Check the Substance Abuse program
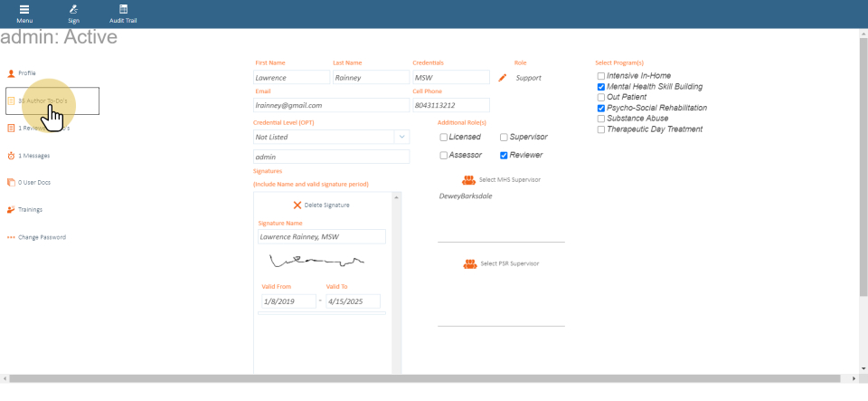 pyautogui.click(x=601, y=119)
